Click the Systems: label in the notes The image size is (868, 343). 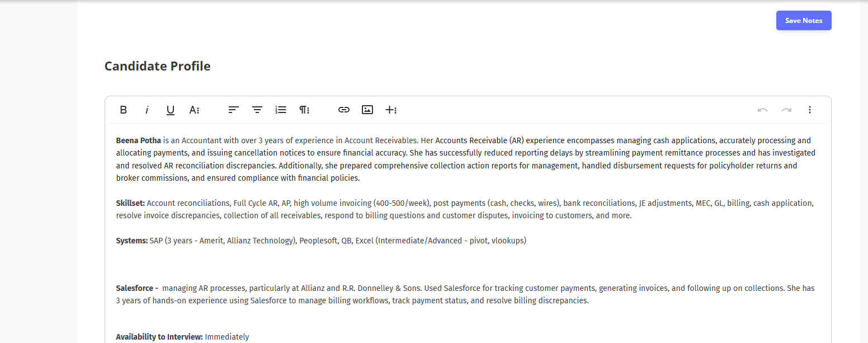pos(132,241)
